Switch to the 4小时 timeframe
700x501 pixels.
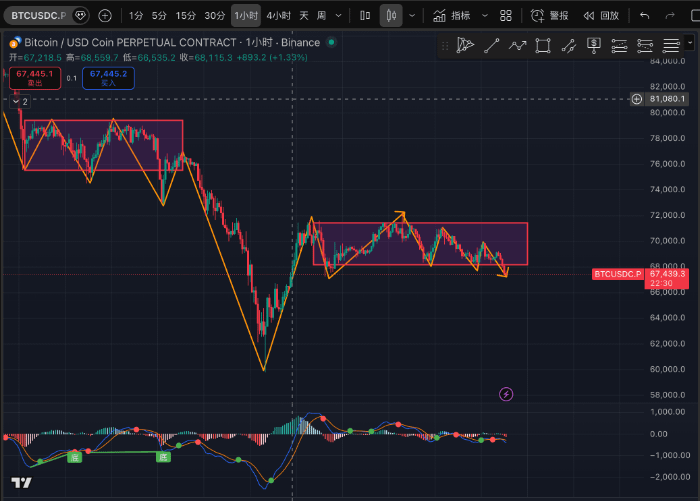[x=278, y=16]
